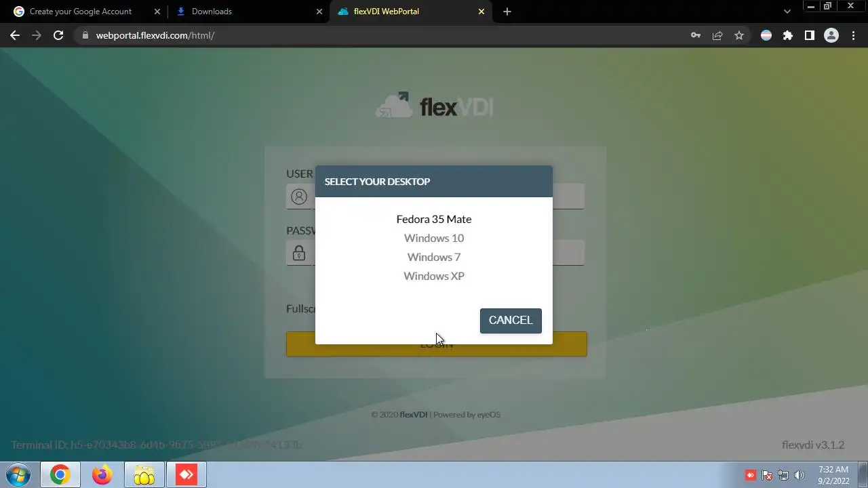Select the Fedora 35 Mate desktop
Image resolution: width=868 pixels, height=488 pixels.
tap(434, 219)
